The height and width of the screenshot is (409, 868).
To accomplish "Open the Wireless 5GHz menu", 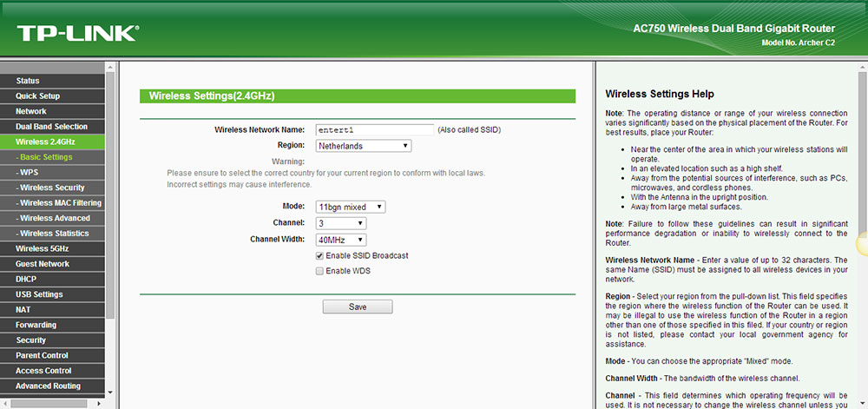I will [x=52, y=248].
